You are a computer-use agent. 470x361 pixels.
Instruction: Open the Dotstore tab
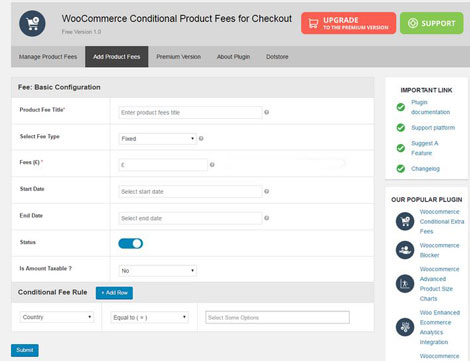277,57
